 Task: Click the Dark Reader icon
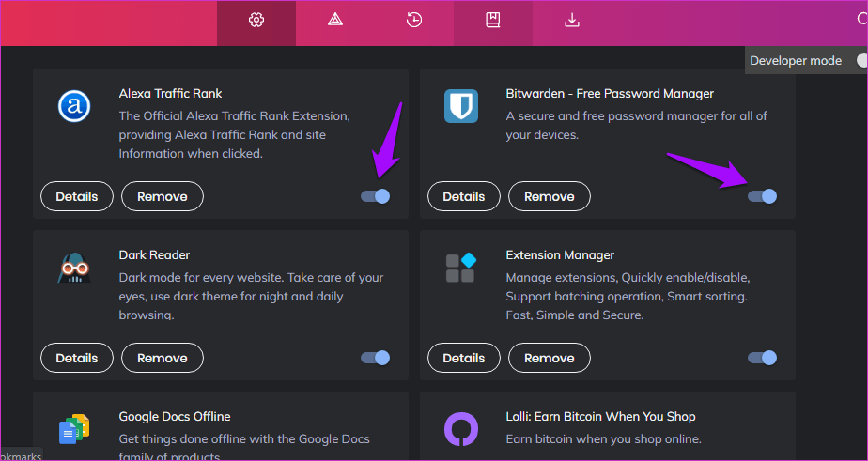pyautogui.click(x=74, y=268)
